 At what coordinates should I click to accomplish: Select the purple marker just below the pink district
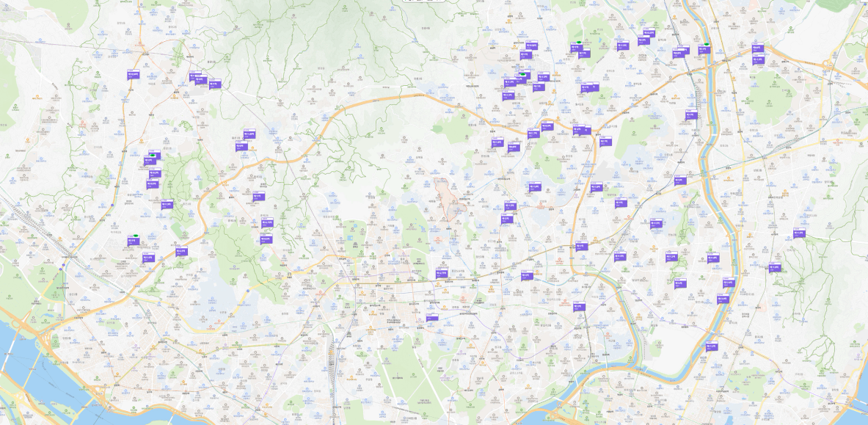[x=441, y=273]
